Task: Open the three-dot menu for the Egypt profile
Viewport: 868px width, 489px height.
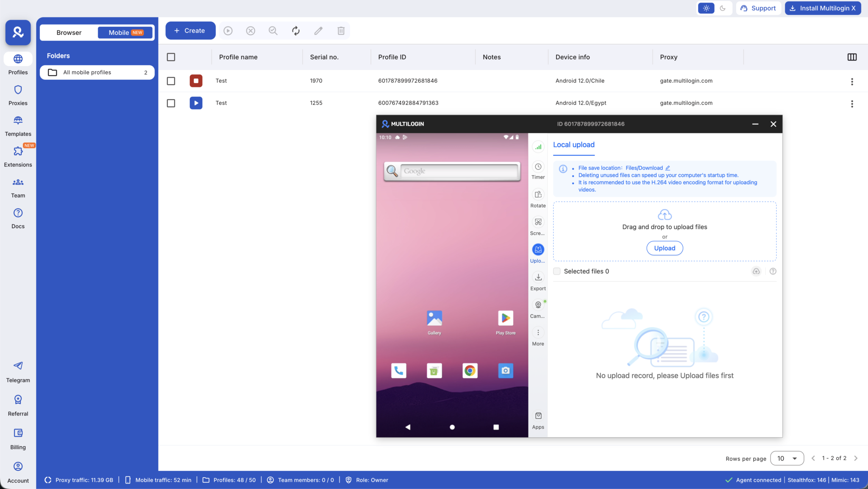Action: (x=852, y=103)
